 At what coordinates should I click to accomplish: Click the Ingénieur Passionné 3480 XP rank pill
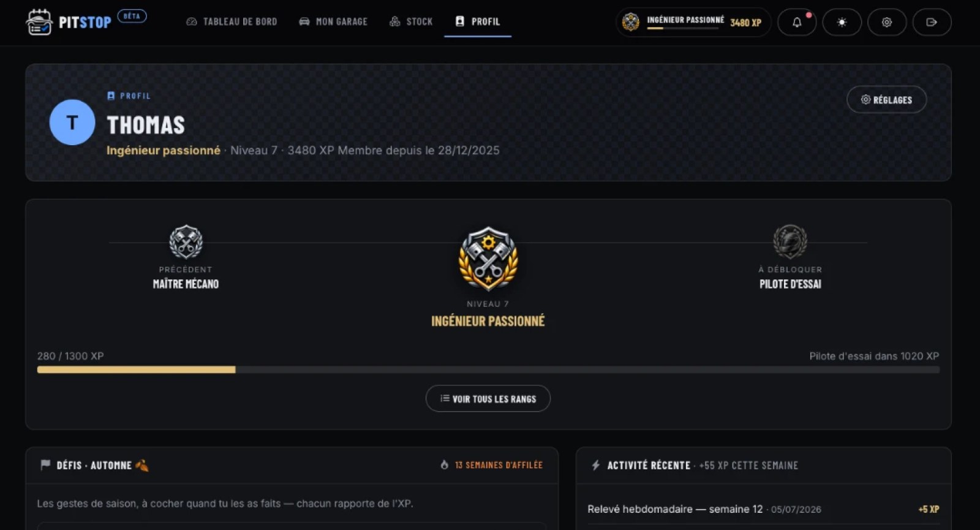[693, 22]
